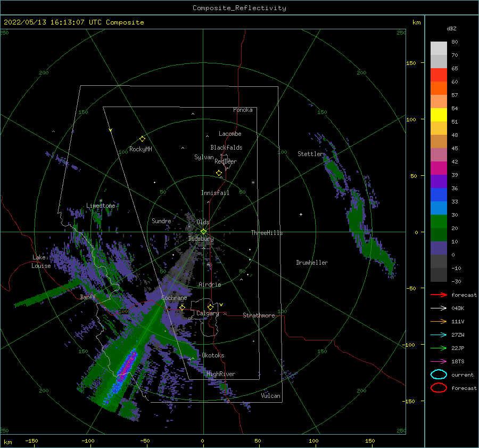Click the white plus marker east of ThreeHills
The image size is (479, 448).
pos(301,214)
